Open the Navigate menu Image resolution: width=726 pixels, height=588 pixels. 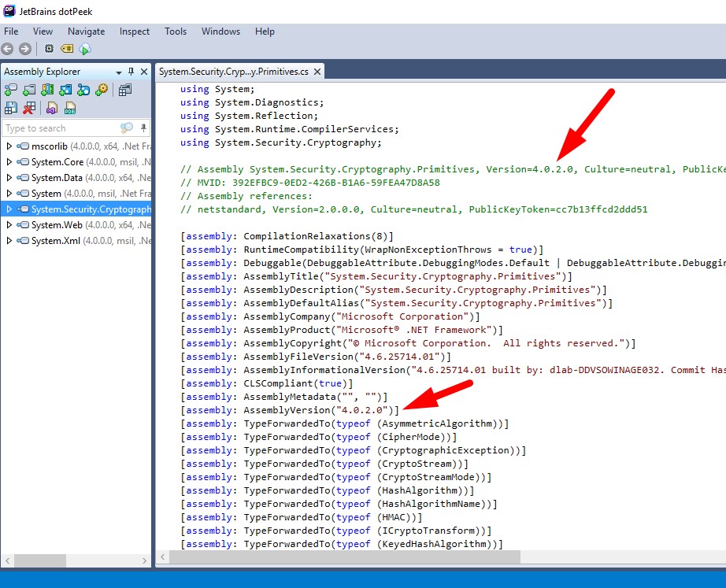[86, 31]
